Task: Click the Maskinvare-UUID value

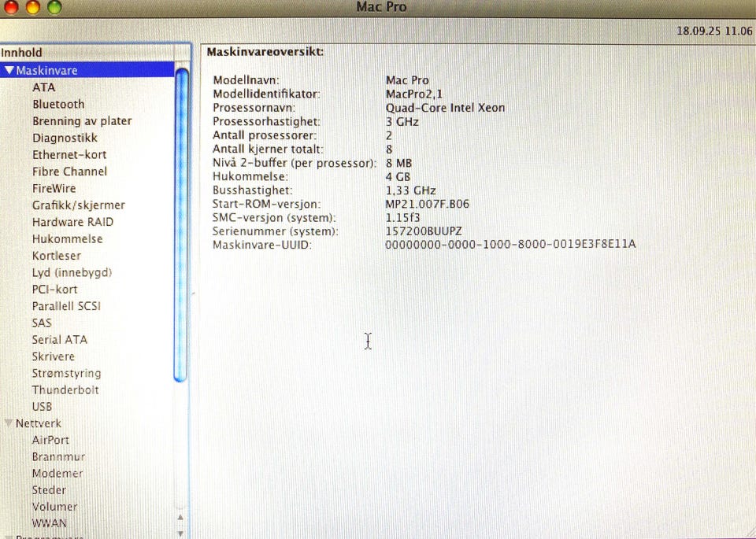Action: pos(510,245)
